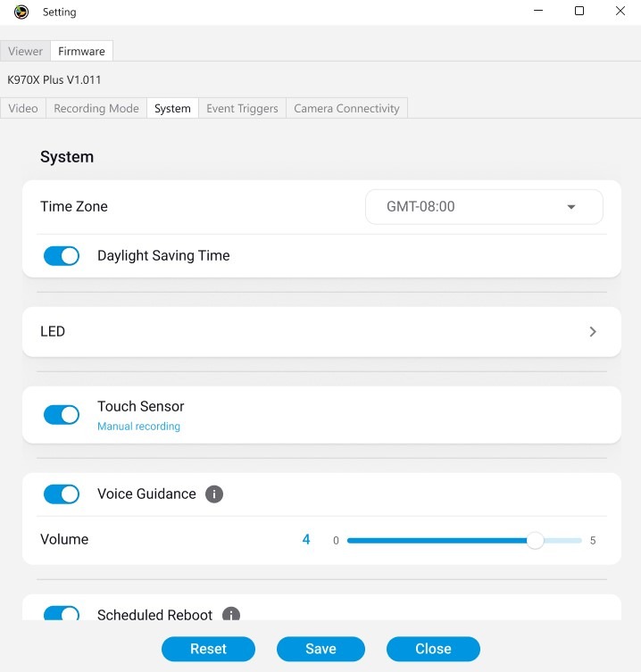Turn off the Touch Sensor switch
Viewport: 641px width, 672px height.
coord(62,415)
